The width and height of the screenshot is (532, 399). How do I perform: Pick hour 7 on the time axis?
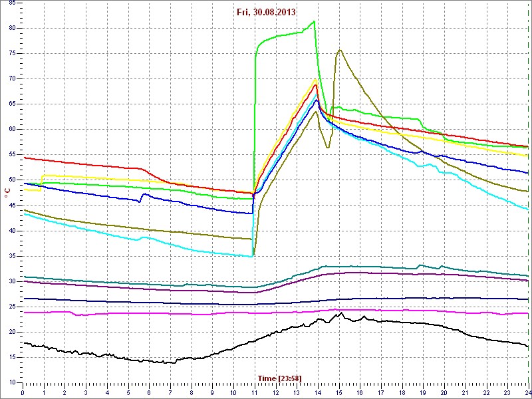point(170,392)
